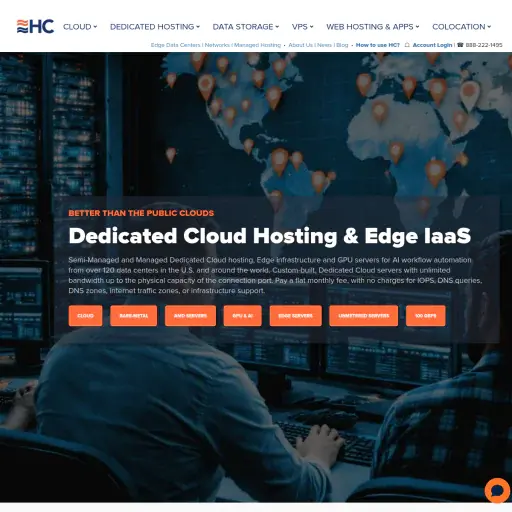Open the VPS dropdown in the navbar
The height and width of the screenshot is (512, 512).
(x=302, y=27)
